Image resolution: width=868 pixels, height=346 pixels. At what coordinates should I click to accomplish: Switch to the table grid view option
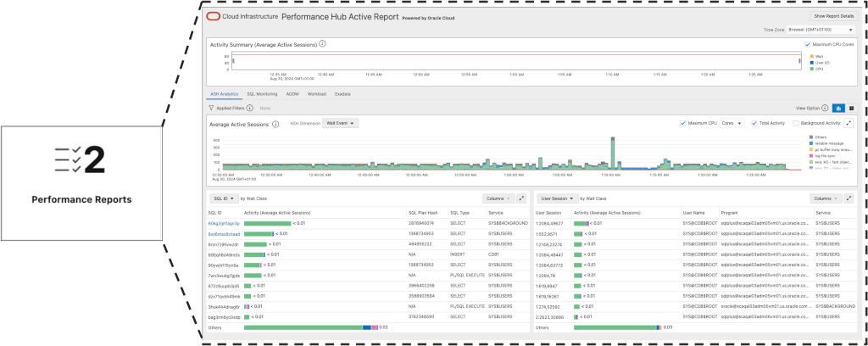[x=851, y=108]
